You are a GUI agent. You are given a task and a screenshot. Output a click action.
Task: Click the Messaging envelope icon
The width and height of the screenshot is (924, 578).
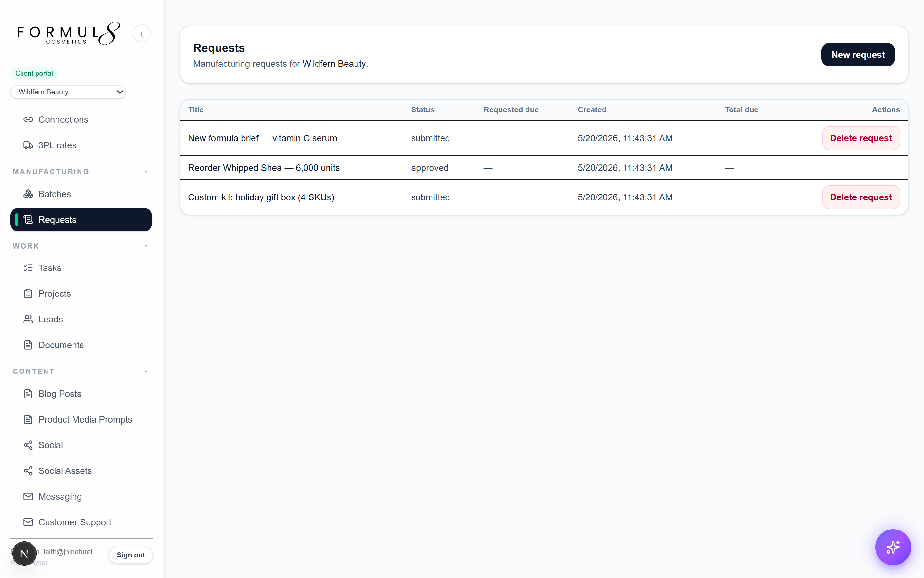pos(28,496)
